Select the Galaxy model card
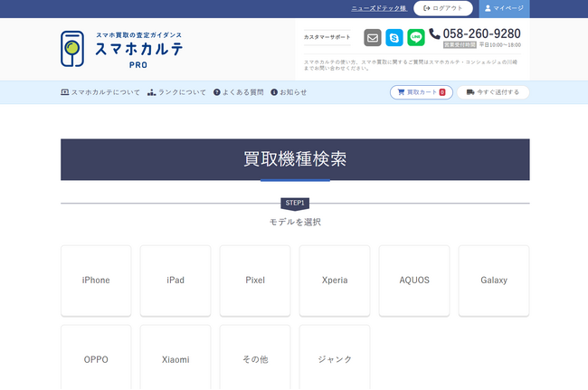This screenshot has height=390, width=588. (494, 281)
